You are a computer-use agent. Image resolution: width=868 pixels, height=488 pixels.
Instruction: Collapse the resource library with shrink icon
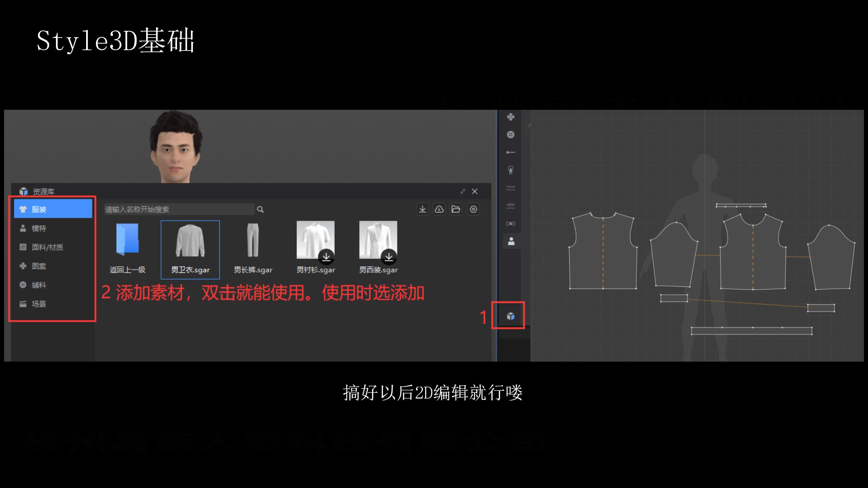(x=463, y=191)
